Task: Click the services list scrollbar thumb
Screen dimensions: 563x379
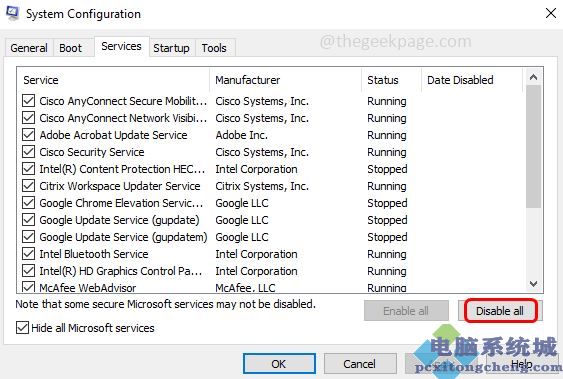Action: pyautogui.click(x=534, y=146)
